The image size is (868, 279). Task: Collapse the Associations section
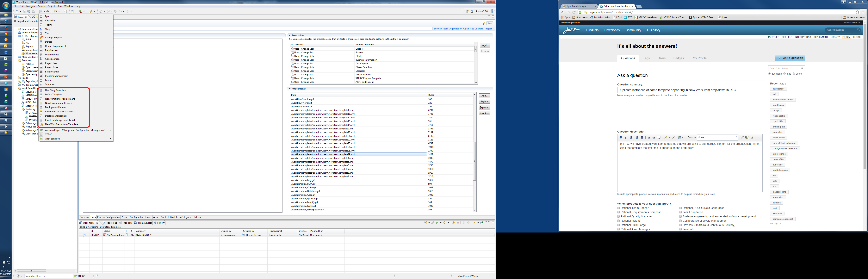pos(289,35)
